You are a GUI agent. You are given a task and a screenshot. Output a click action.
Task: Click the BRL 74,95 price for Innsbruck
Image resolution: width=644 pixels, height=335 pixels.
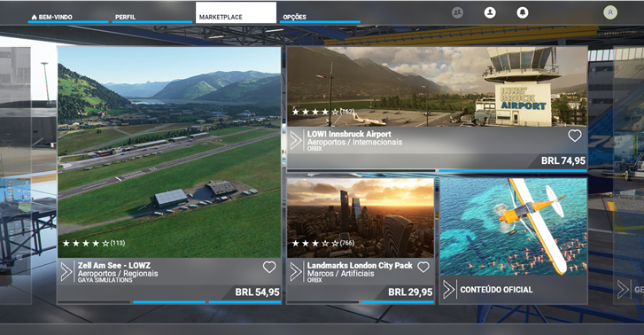click(x=563, y=160)
